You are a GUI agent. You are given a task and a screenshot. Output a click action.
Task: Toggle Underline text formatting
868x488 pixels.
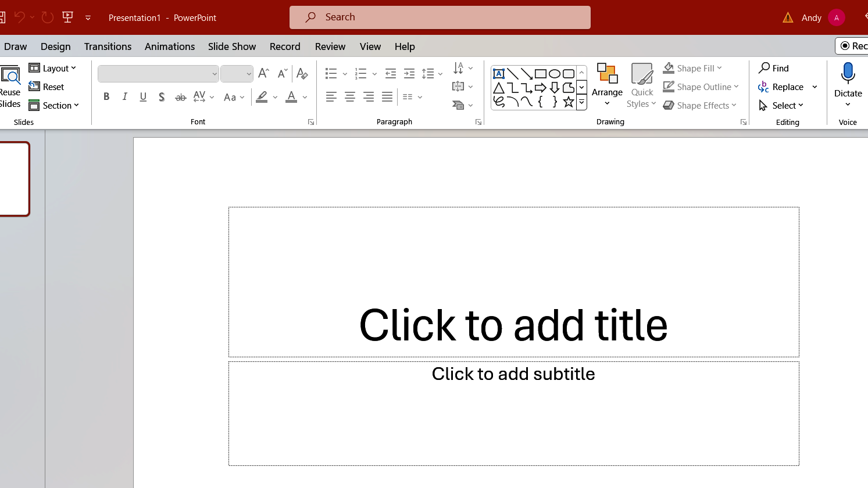(x=143, y=97)
